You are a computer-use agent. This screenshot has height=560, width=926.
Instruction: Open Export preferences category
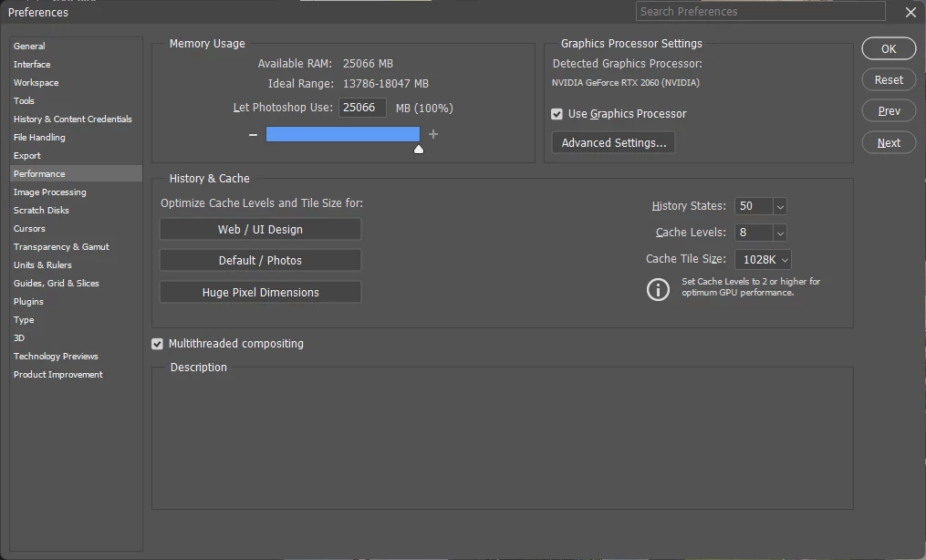pos(76,156)
